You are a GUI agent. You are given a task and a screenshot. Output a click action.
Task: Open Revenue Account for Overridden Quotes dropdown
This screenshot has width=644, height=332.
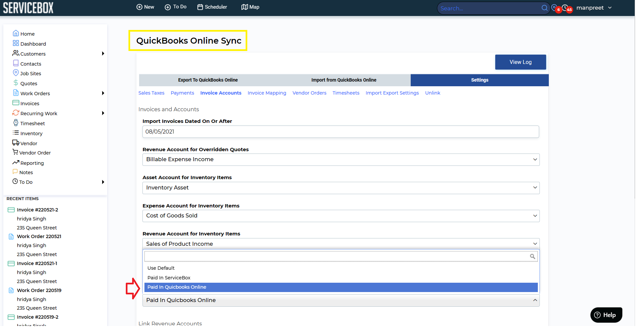click(341, 160)
